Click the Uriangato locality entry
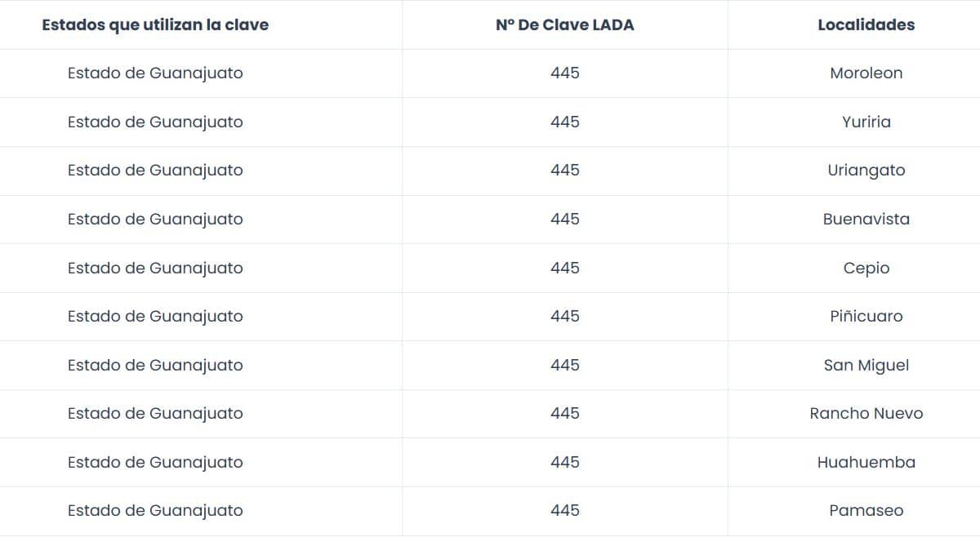The image size is (980, 546). [x=866, y=170]
